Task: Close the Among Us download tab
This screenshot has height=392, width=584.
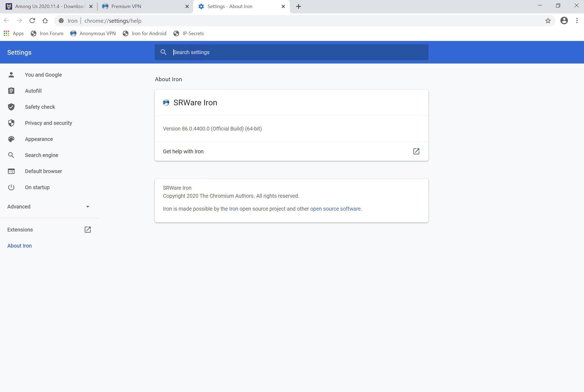Action: coord(91,6)
